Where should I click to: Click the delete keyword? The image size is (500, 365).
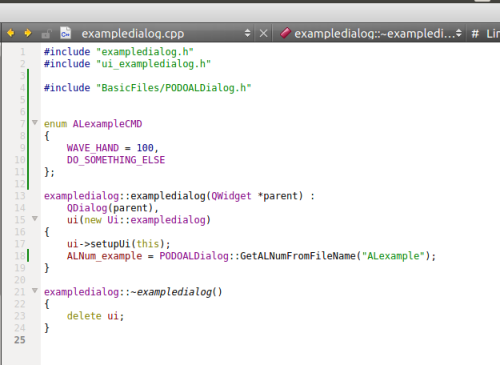(x=84, y=316)
